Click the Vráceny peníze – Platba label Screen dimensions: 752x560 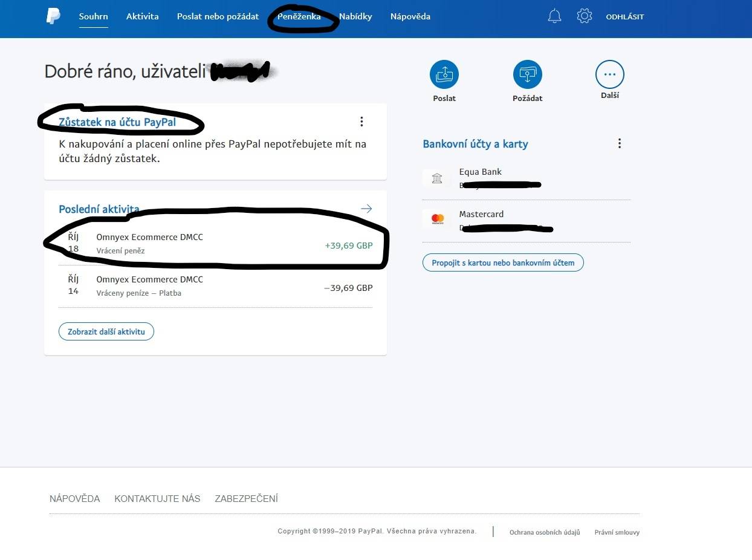[138, 293]
